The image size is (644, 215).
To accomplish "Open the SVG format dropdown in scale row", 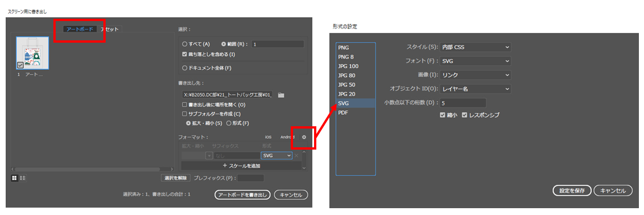I will 277,155.
